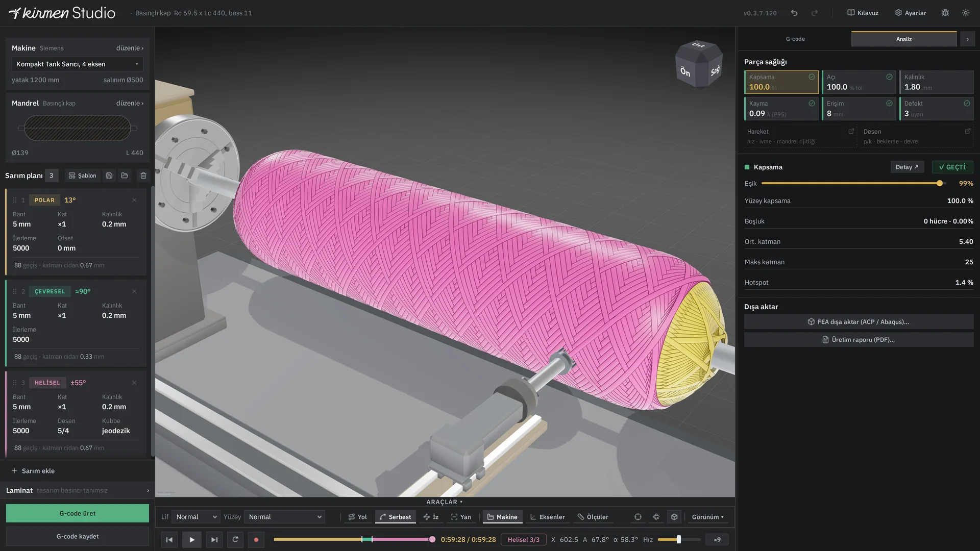Toggle Serbest camera mode
The width and height of the screenshot is (980, 551).
point(396,517)
